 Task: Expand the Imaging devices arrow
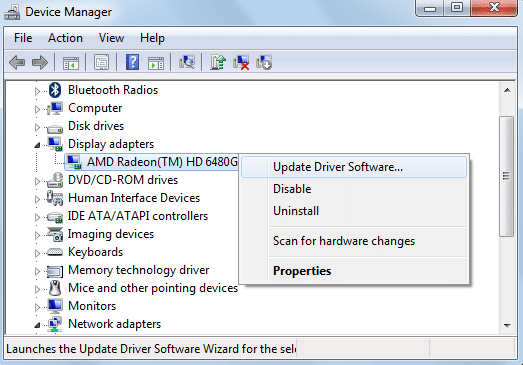click(x=37, y=235)
